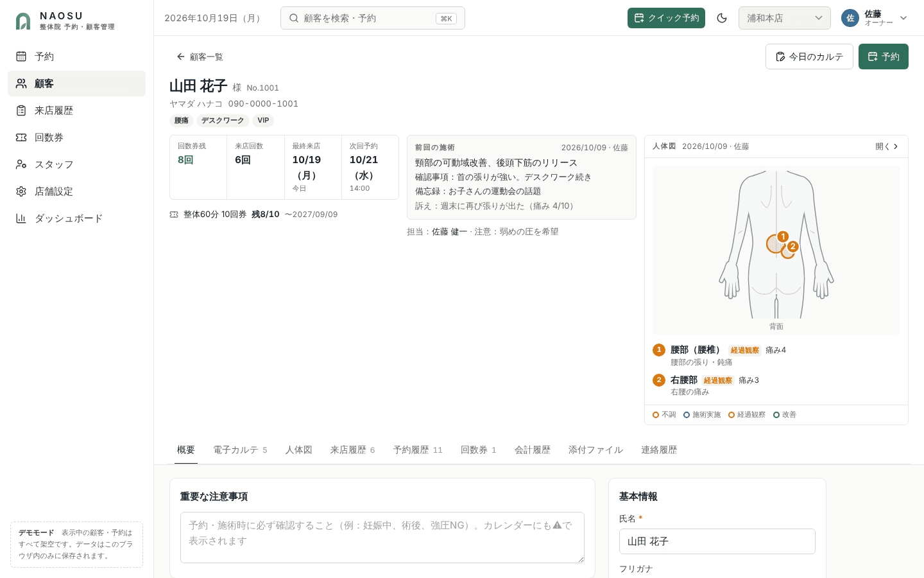Click the 前回の施術 summary card
The width and height of the screenshot is (924, 578).
tap(522, 177)
